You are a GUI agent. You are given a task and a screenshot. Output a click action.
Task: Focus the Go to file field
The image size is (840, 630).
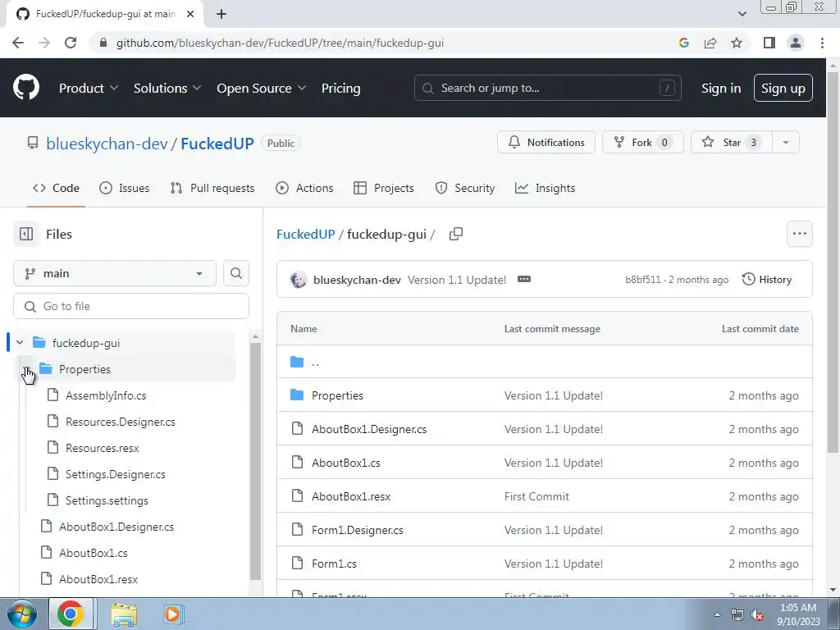click(131, 306)
